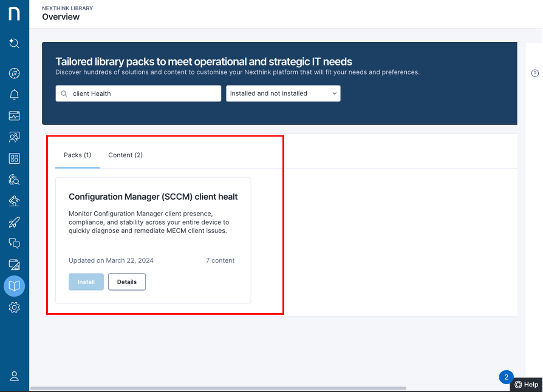Open the user account icon at bottom
Image resolution: width=543 pixels, height=392 pixels.
point(13,376)
